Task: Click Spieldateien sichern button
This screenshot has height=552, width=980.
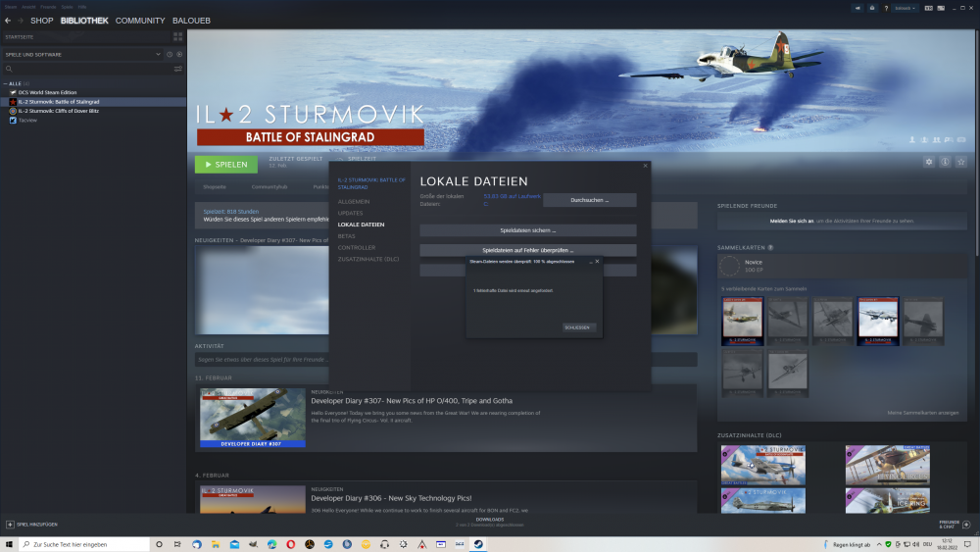Action: [528, 230]
